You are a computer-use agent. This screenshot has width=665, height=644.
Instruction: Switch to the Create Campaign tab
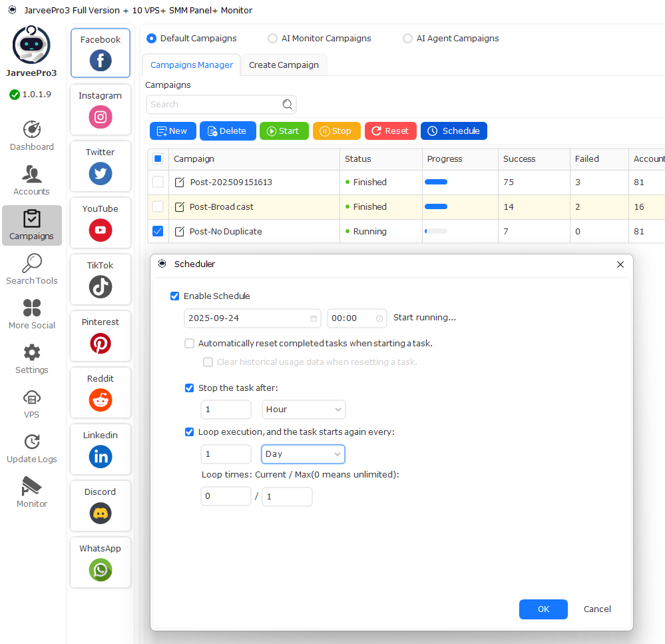click(x=284, y=65)
